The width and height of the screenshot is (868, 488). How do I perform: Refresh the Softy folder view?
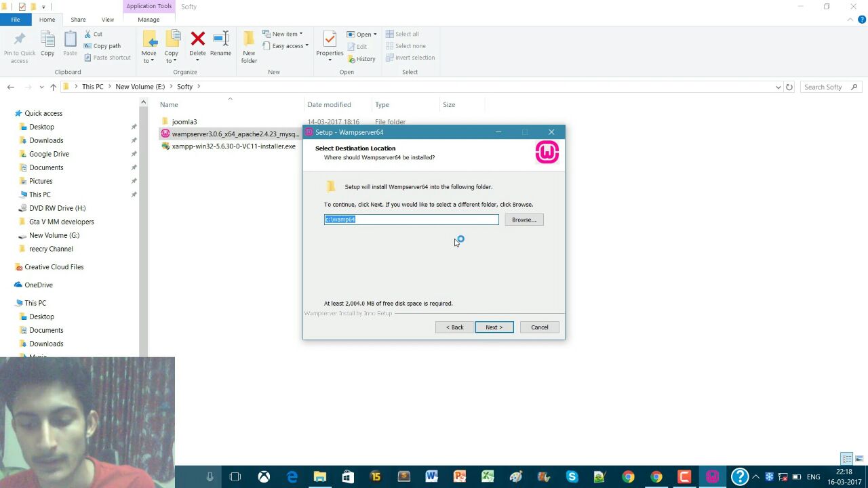[x=789, y=87]
